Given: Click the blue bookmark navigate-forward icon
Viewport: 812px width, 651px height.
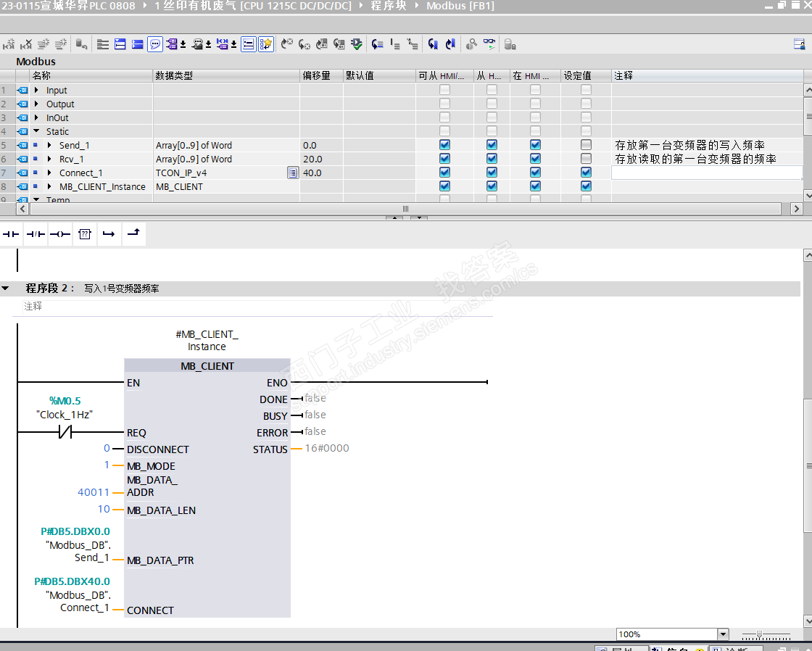Looking at the screenshot, I should (450, 44).
